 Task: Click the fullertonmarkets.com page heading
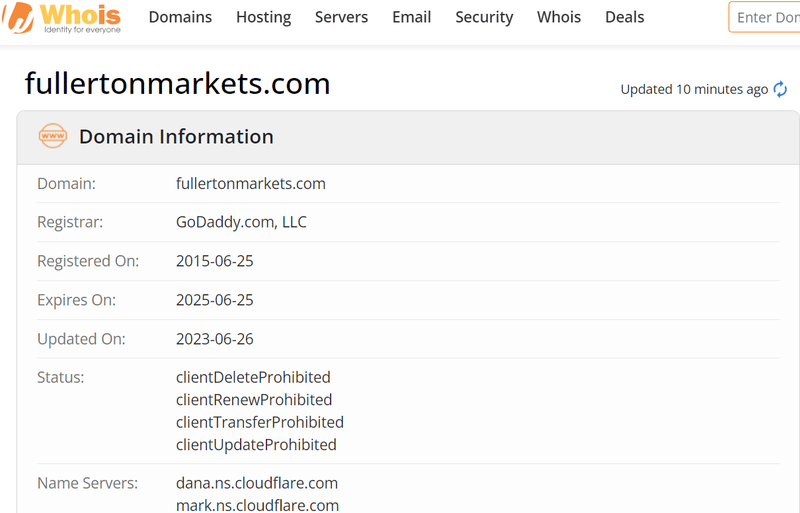(x=177, y=83)
